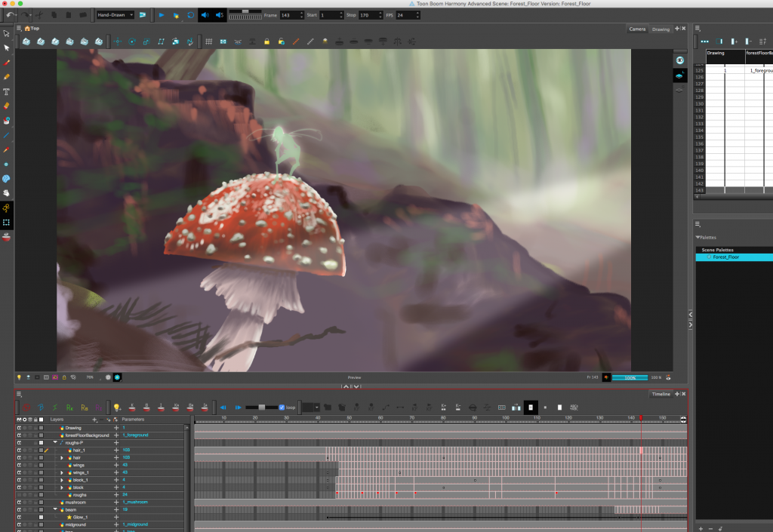Screen dimensions: 773x532
Task: Pick the Paint Bucket tool
Action: tap(7, 120)
